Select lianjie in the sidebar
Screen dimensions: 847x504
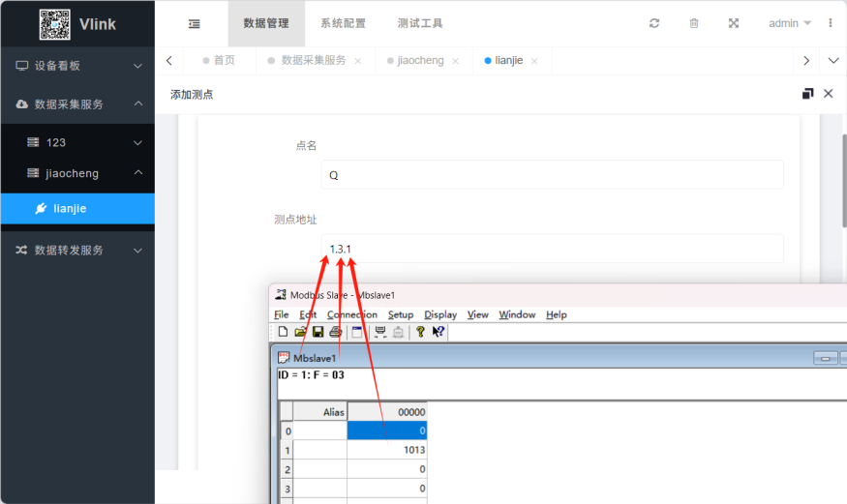pyautogui.click(x=77, y=208)
